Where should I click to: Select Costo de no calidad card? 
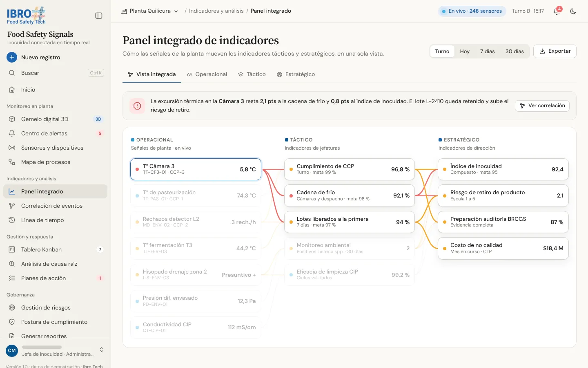[503, 248]
